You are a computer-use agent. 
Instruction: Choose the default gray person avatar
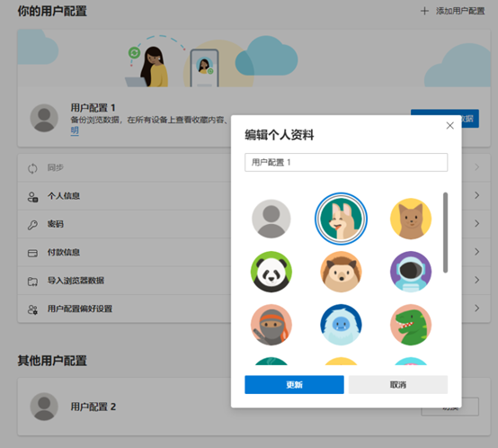(271, 219)
